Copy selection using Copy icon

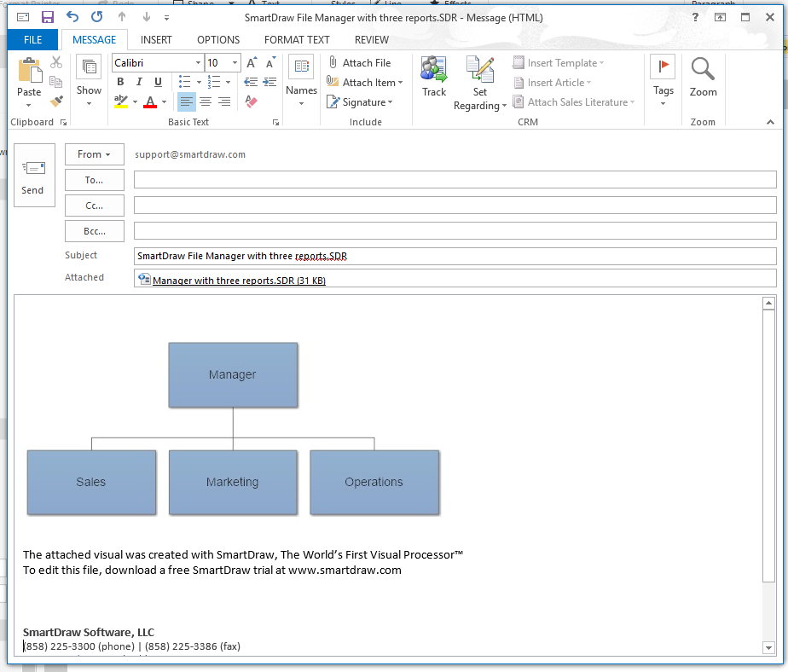[x=56, y=81]
